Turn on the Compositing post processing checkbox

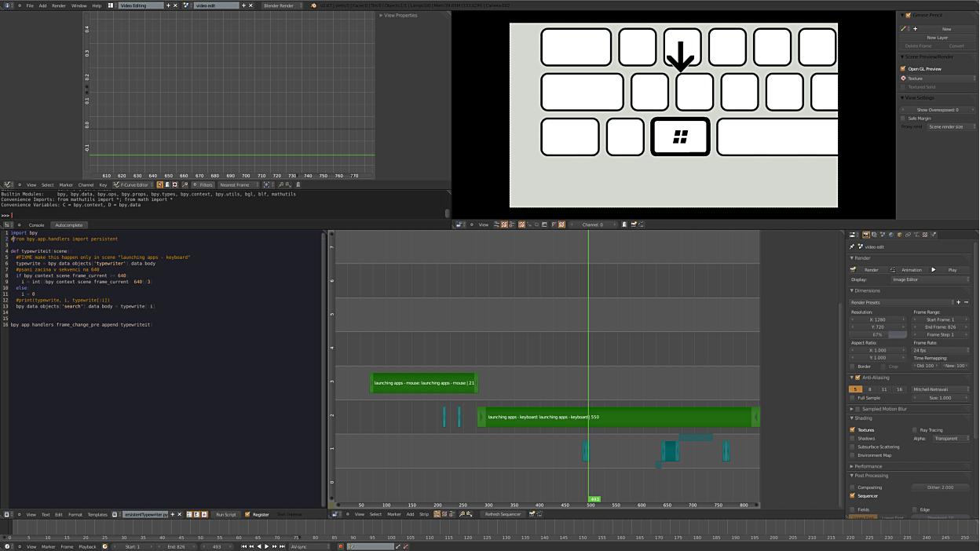[852, 487]
